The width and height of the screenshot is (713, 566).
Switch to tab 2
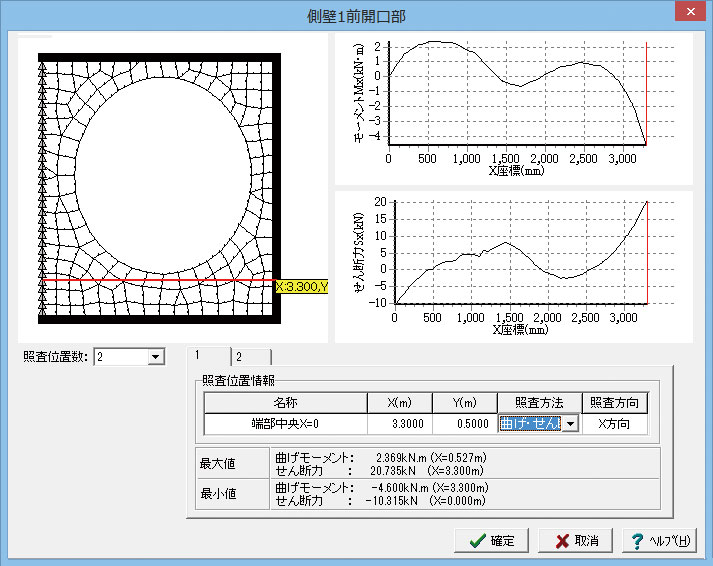click(x=240, y=355)
